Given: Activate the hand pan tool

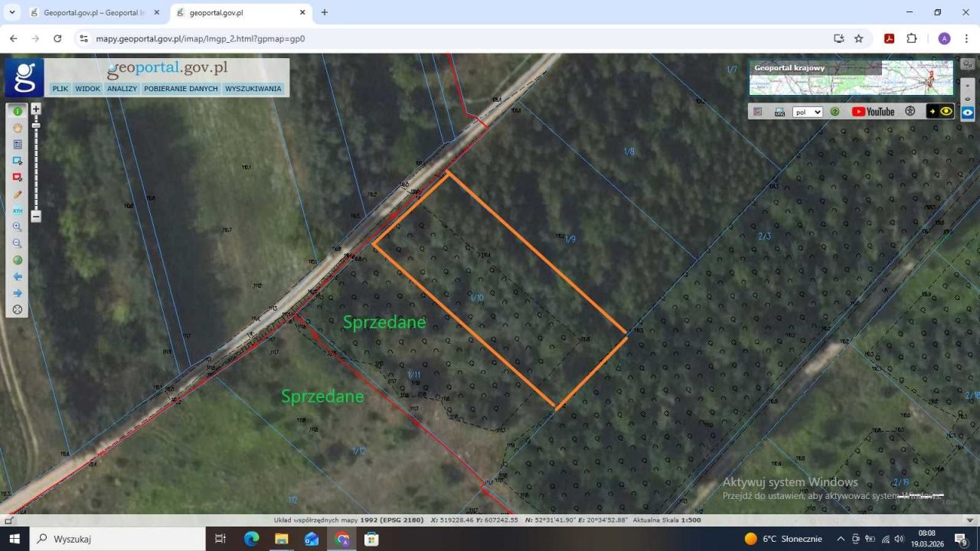Looking at the screenshot, I should (18, 128).
